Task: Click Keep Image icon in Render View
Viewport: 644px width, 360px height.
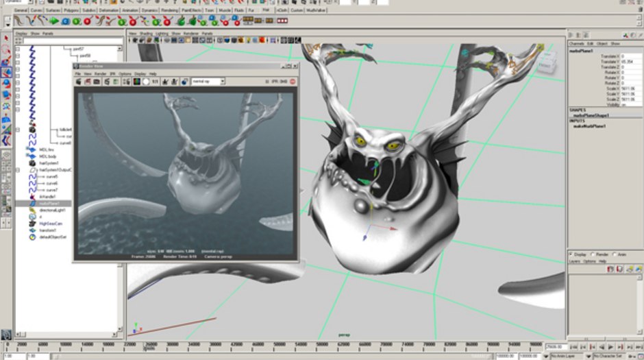Action: [x=165, y=82]
